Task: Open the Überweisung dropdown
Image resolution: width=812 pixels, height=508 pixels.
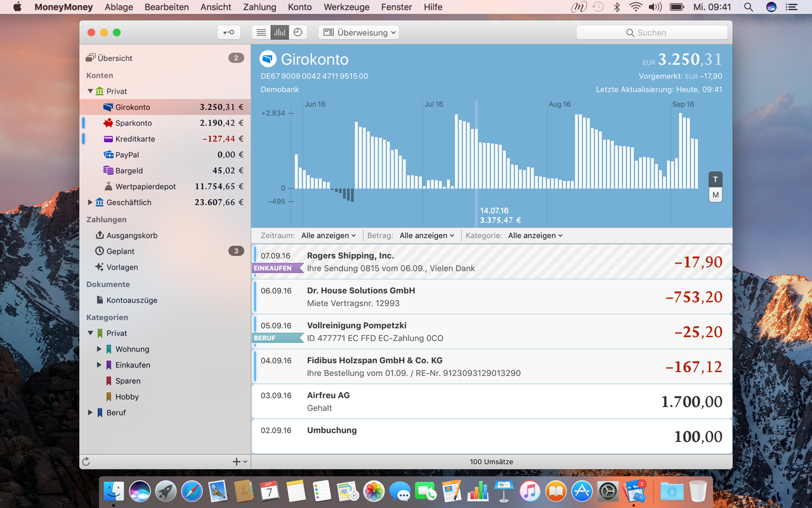Action: tap(359, 32)
